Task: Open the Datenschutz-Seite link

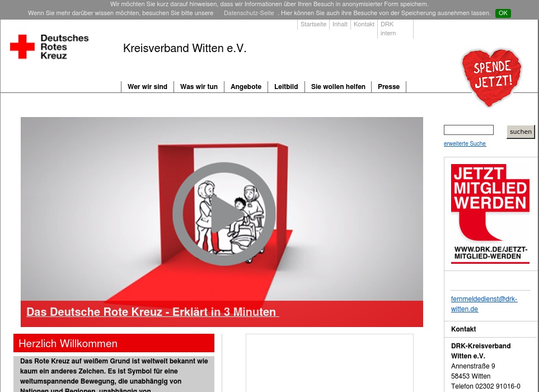Action: tap(249, 13)
